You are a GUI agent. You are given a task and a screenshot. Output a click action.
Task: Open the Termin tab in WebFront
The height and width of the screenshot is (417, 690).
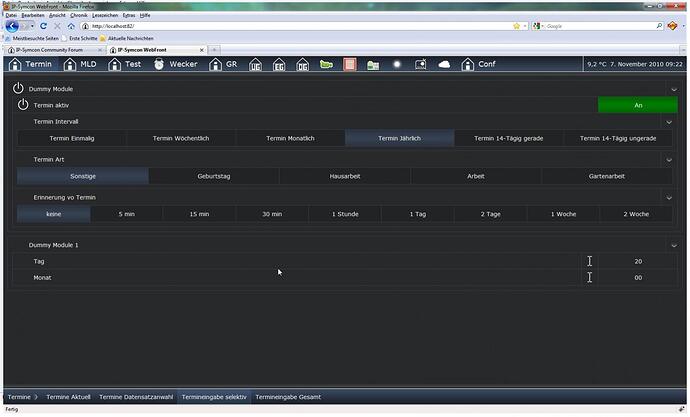tap(30, 64)
